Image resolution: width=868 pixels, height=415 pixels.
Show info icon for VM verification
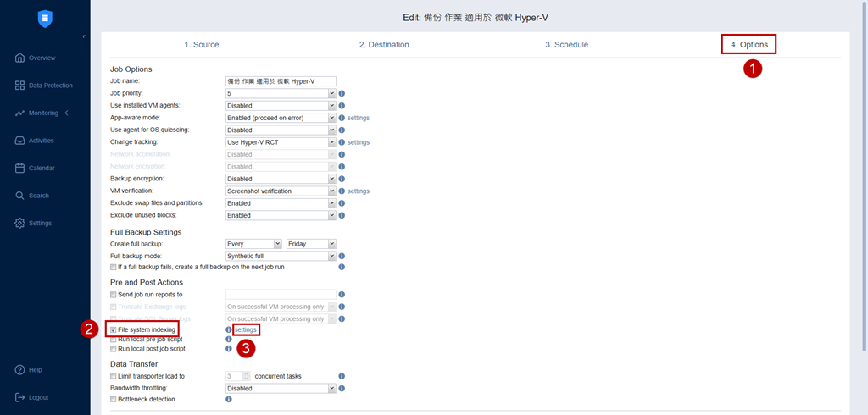pos(342,191)
